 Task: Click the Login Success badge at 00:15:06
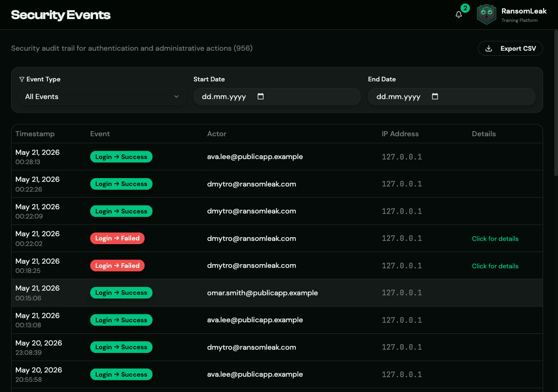click(121, 292)
